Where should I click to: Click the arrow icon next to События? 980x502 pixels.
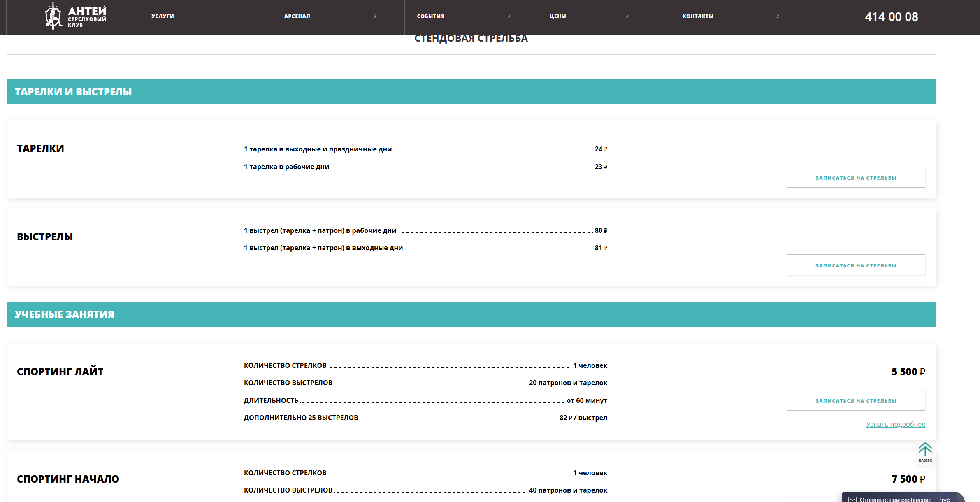click(x=504, y=16)
